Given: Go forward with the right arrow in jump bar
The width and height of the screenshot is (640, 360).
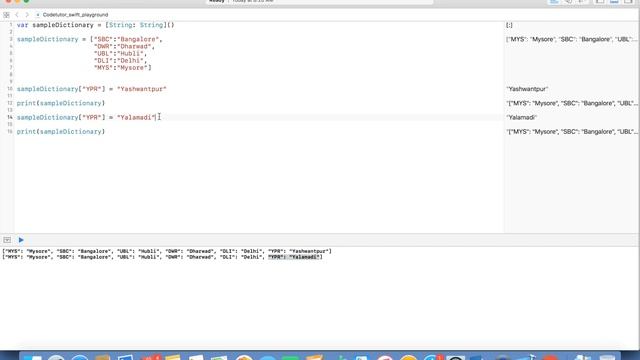Looking at the screenshot, I should coord(27,15).
